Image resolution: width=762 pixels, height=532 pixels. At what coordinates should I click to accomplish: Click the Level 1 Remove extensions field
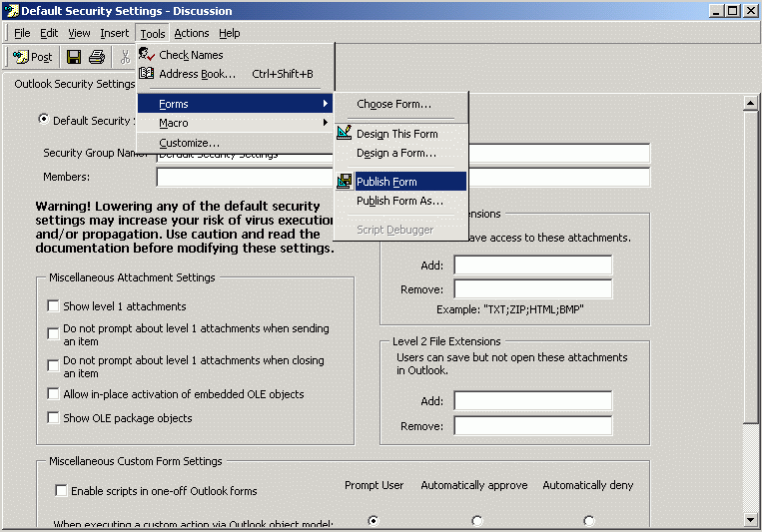533,289
